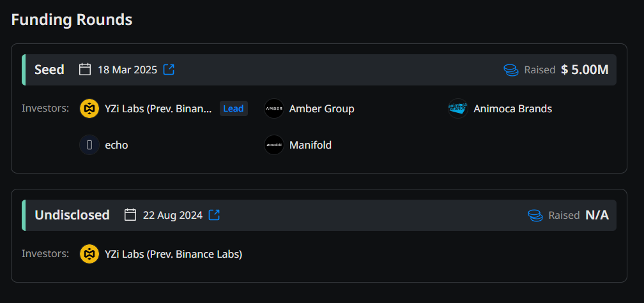Click the coins icon beside $ 5.00M
This screenshot has width=644, height=303.
click(x=511, y=70)
